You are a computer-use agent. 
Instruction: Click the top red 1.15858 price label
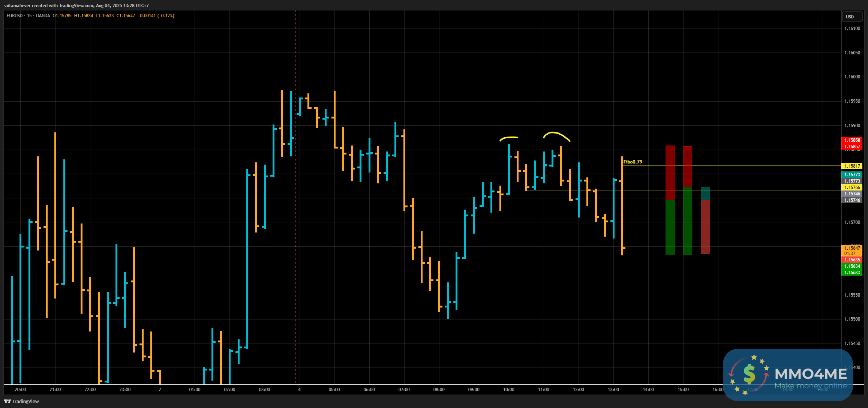pos(852,140)
